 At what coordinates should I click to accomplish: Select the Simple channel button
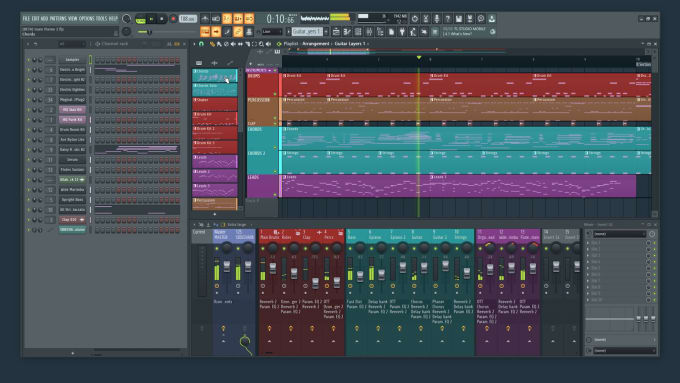click(x=72, y=160)
